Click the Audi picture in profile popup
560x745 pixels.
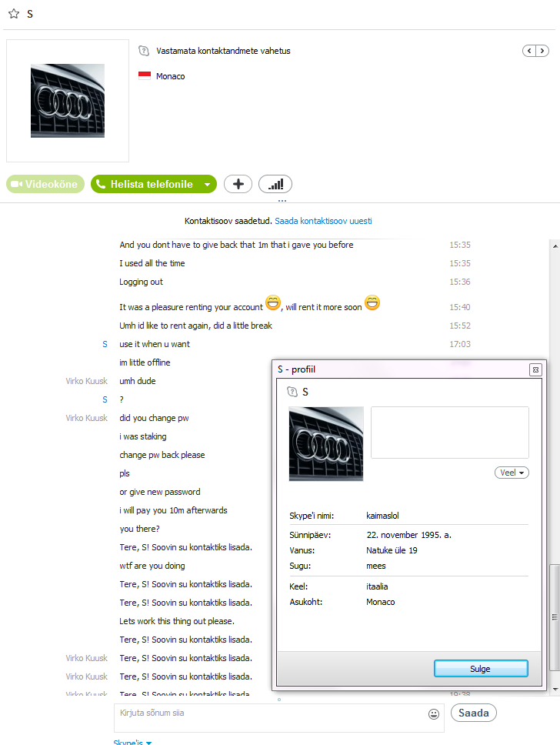tap(326, 444)
